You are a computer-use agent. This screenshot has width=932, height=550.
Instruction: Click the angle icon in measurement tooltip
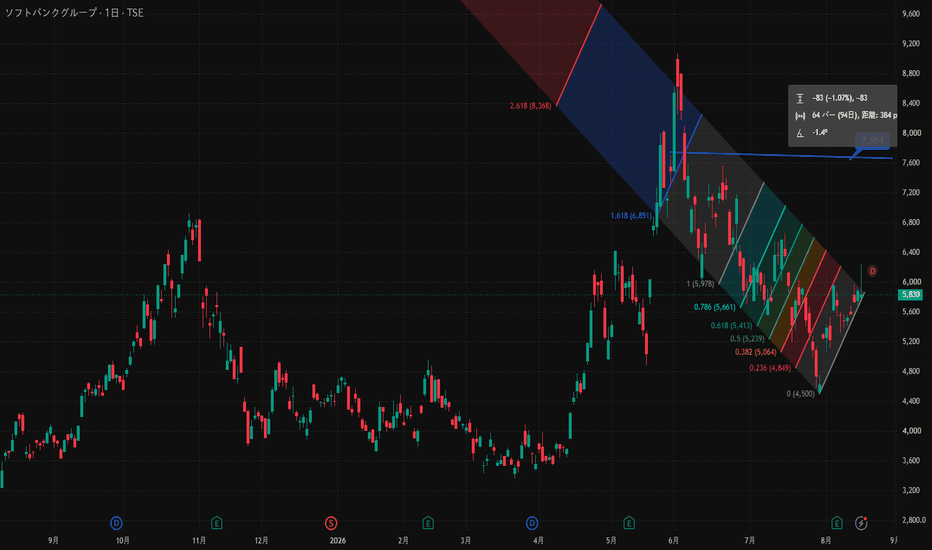[x=800, y=133]
